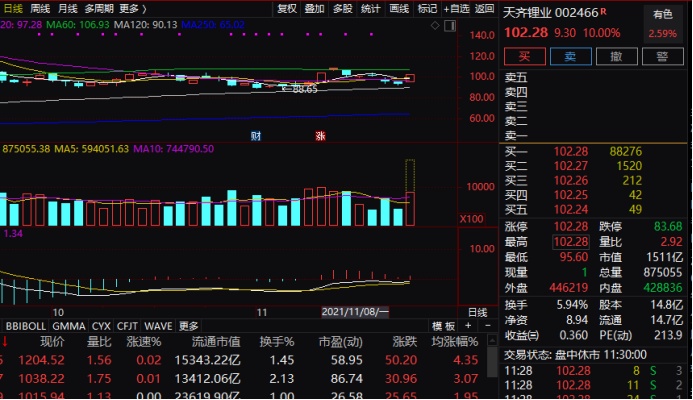Sort list by 均涨幅% column

(455, 342)
